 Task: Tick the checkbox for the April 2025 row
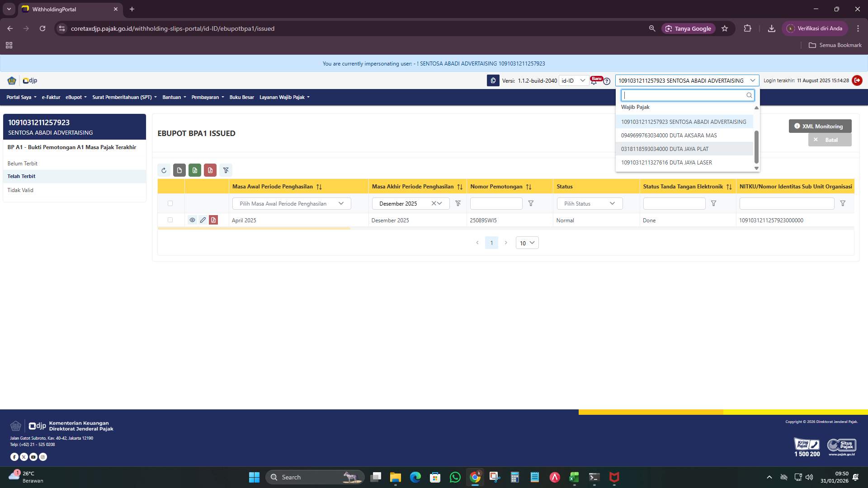[x=170, y=220]
